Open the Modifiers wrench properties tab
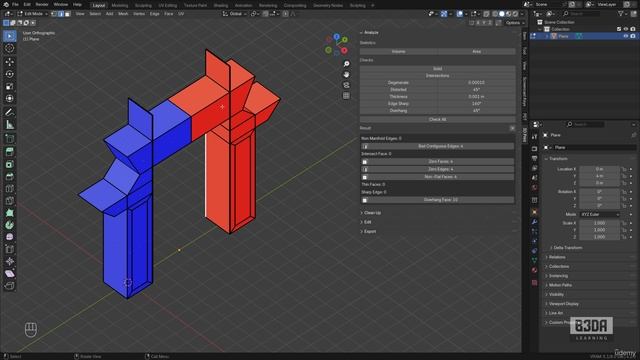This screenshot has height=360, width=640. pyautogui.click(x=534, y=222)
